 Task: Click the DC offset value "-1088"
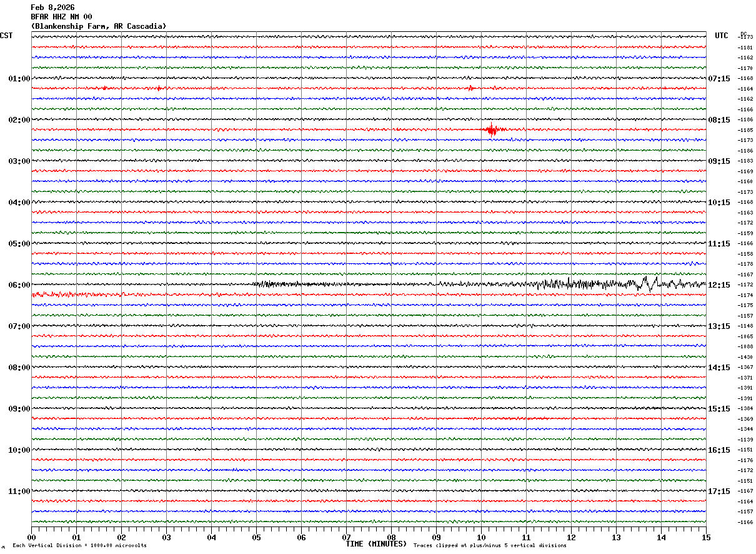[x=745, y=346]
